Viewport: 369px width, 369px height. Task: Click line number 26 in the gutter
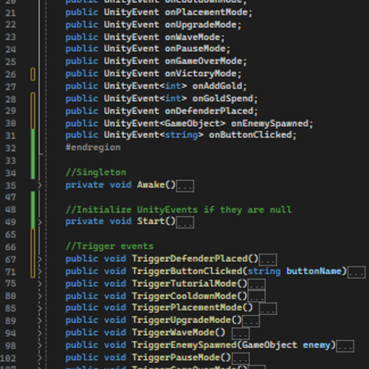click(x=11, y=74)
